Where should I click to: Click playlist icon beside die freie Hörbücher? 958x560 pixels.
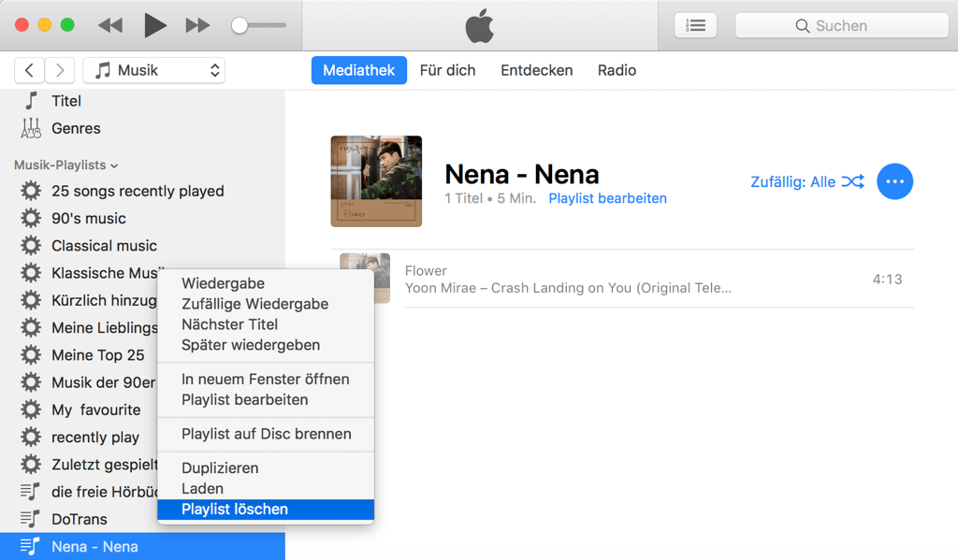30,492
